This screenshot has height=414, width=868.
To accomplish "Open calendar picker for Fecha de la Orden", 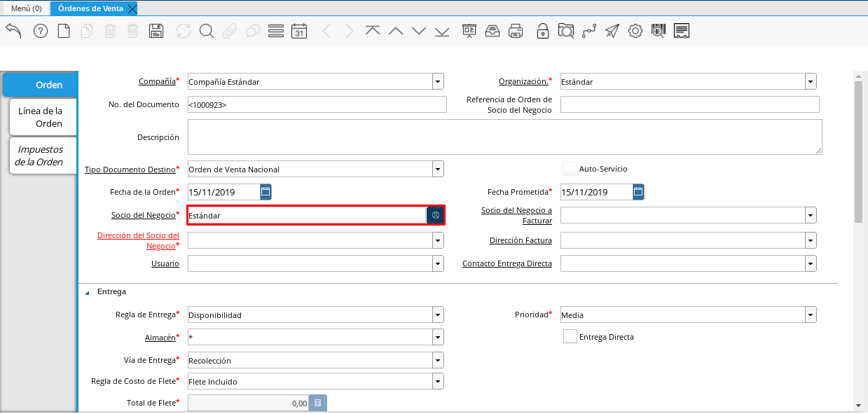I will pyautogui.click(x=266, y=192).
